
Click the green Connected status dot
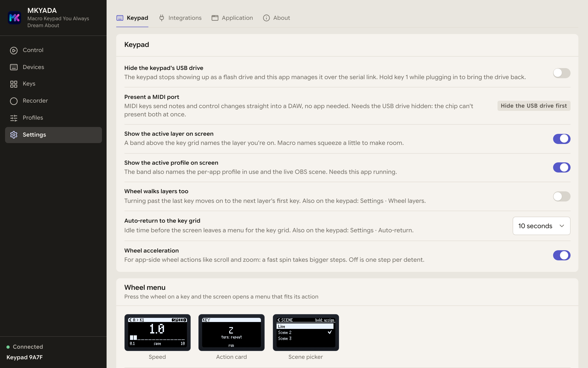[8, 347]
